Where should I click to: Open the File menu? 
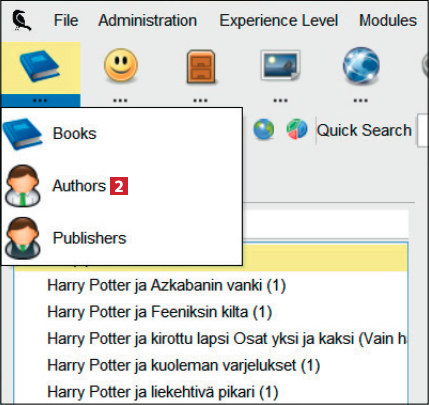tap(66, 20)
